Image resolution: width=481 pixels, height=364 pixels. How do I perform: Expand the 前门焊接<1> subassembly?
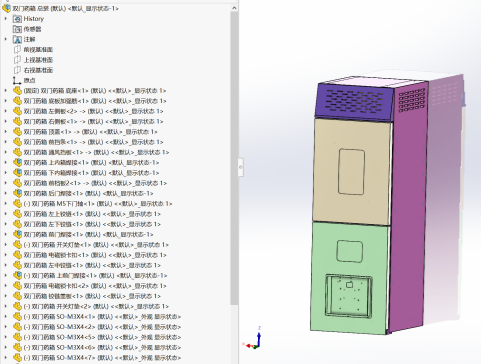coord(5,235)
